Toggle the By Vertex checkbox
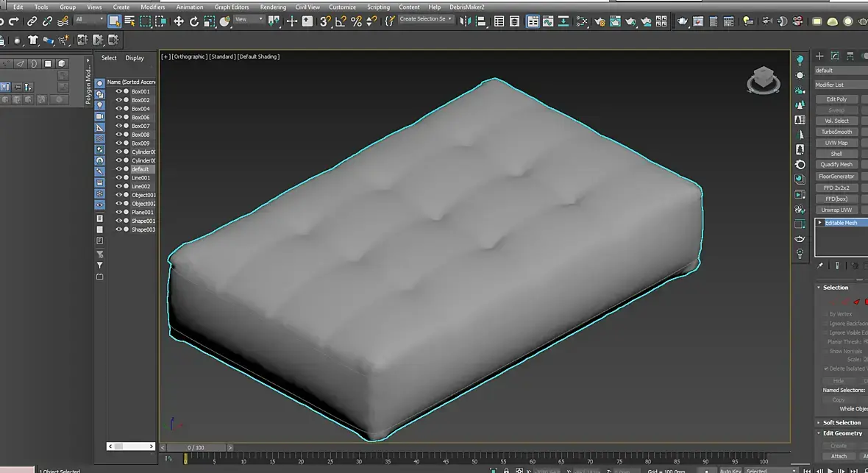Viewport: 868px width, 473px height. click(825, 314)
